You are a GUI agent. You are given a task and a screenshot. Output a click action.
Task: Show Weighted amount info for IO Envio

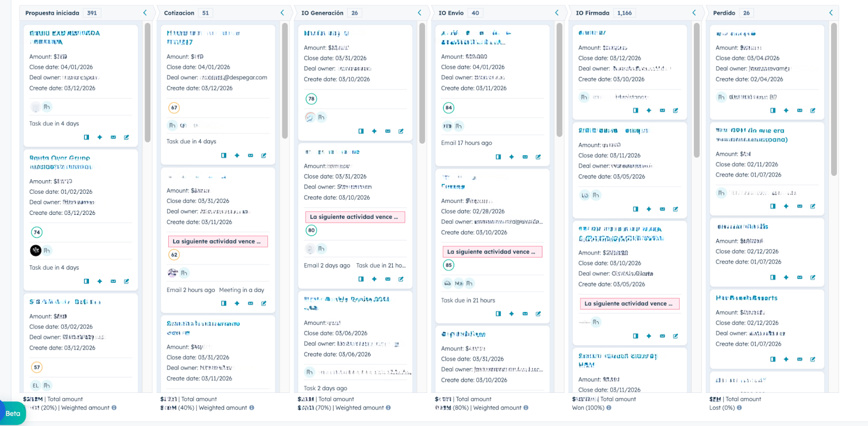(x=526, y=408)
